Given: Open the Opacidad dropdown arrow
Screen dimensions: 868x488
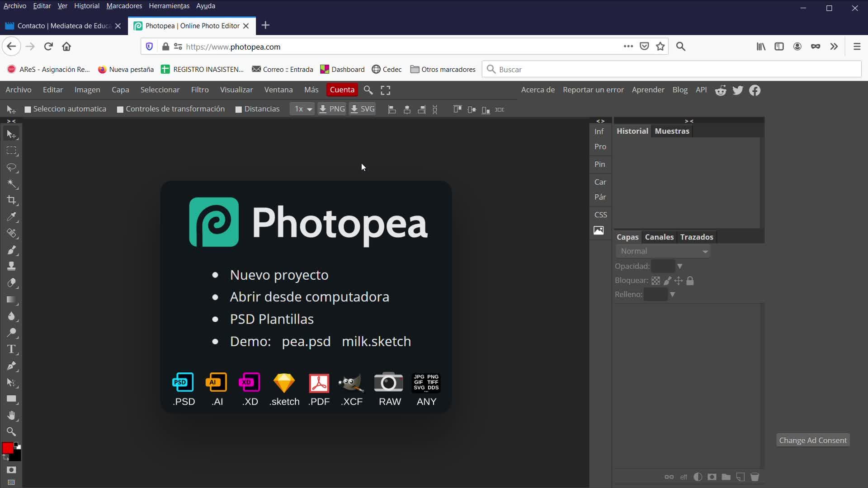Looking at the screenshot, I should coord(679,267).
